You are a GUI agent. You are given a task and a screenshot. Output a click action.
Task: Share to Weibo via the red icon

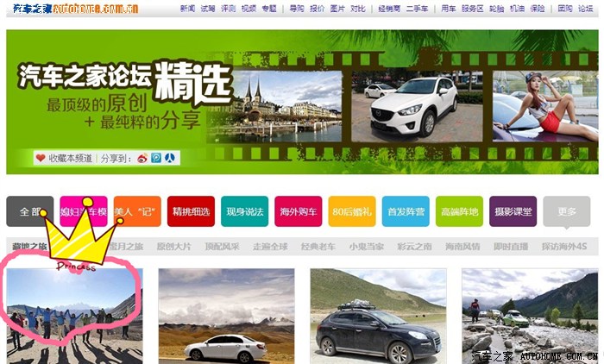click(142, 158)
